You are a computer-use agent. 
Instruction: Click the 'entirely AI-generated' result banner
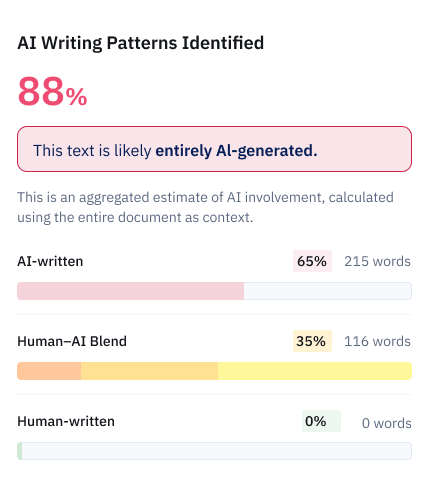[214, 149]
